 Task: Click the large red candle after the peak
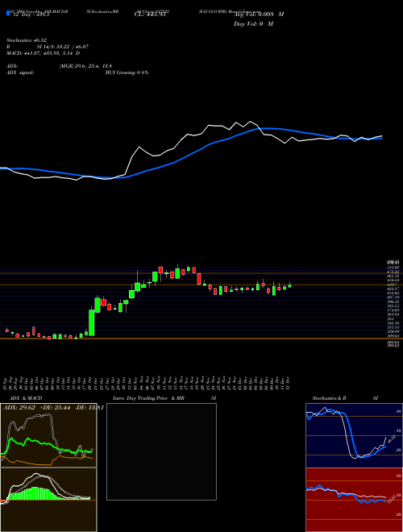[199, 279]
